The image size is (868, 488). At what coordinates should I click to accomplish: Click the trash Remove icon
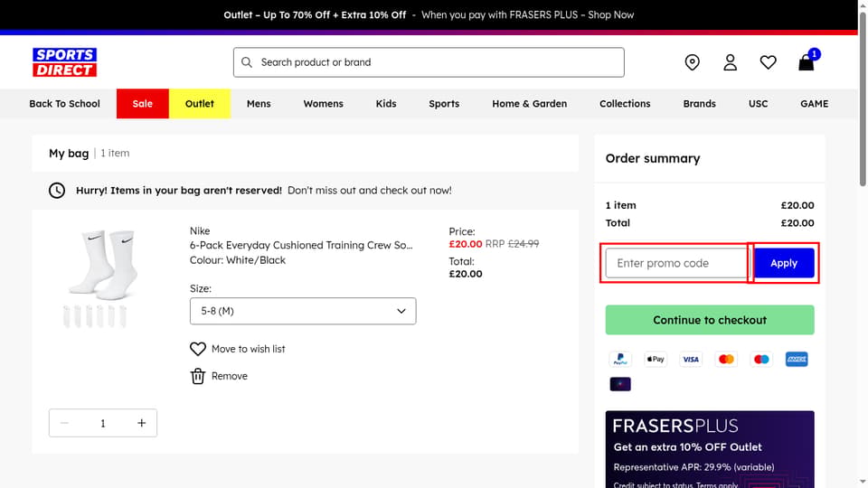tap(198, 376)
